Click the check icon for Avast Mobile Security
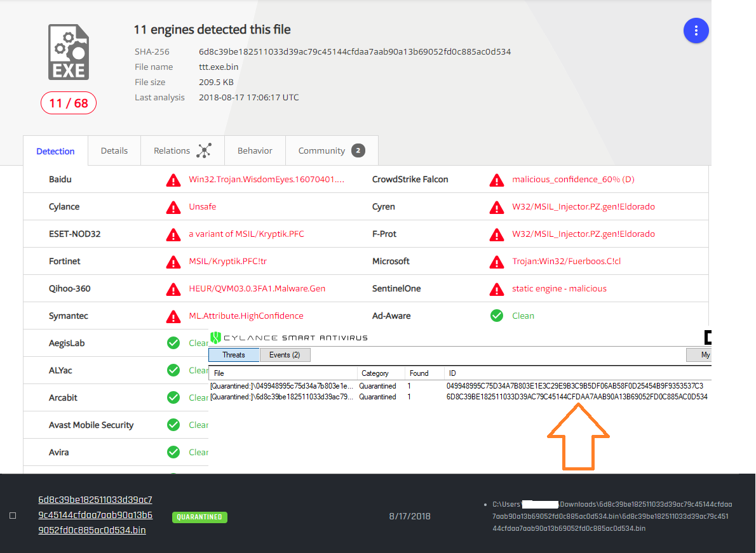This screenshot has width=756, height=553. (x=173, y=425)
